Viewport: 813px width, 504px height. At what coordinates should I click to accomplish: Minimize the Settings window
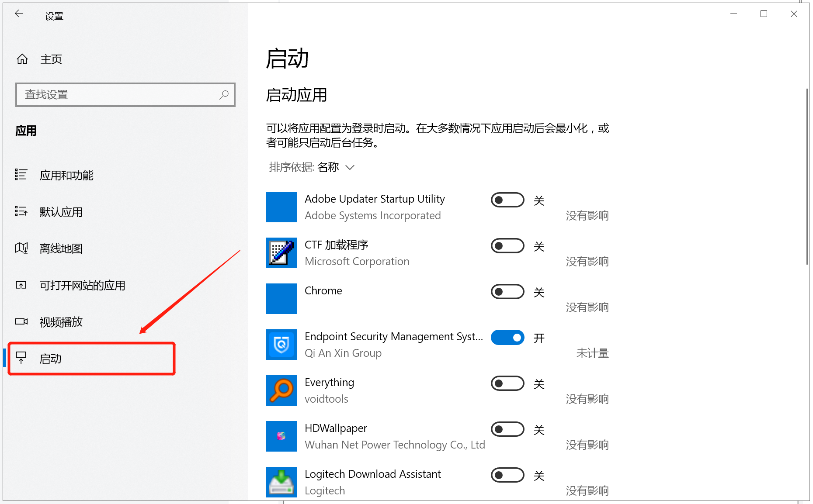(x=733, y=14)
